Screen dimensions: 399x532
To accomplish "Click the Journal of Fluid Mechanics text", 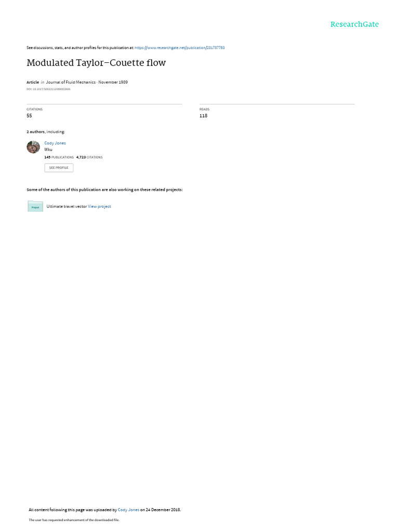I will point(71,82).
